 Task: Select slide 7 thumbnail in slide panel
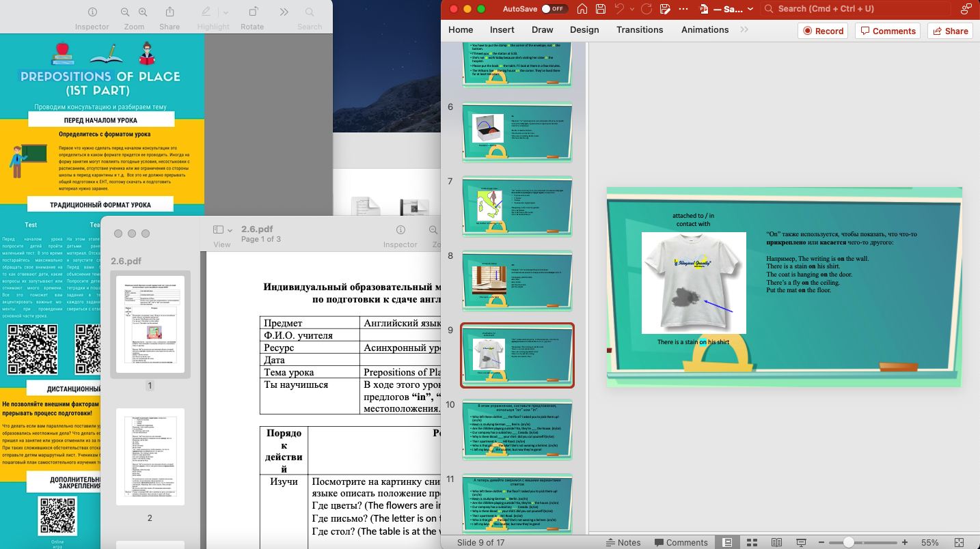click(517, 206)
